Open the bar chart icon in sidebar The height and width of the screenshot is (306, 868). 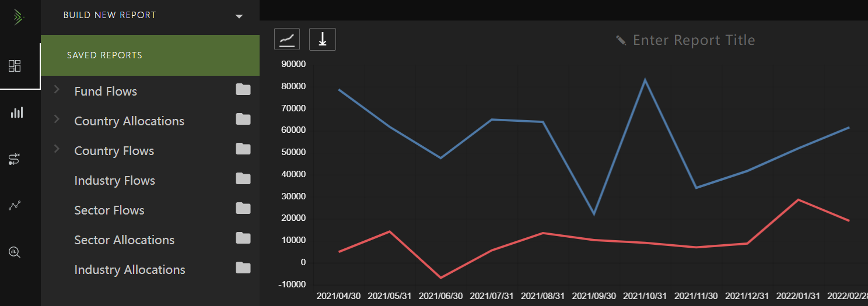click(17, 112)
